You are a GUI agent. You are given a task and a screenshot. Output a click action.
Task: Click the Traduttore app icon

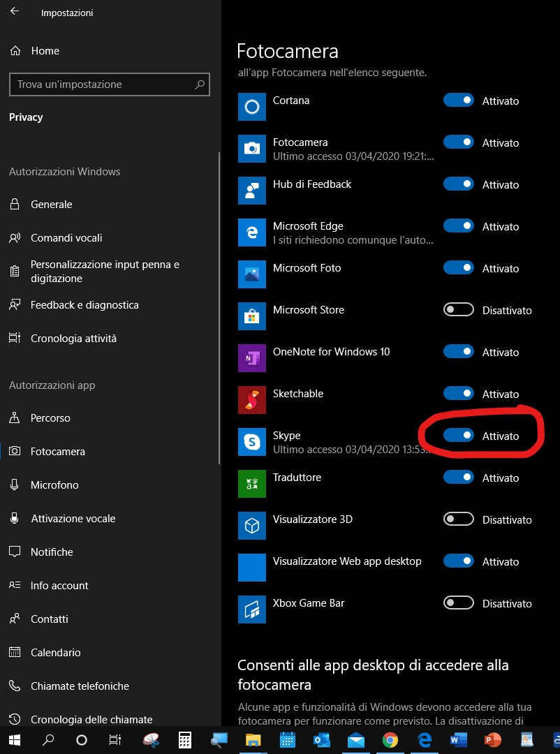point(251,484)
